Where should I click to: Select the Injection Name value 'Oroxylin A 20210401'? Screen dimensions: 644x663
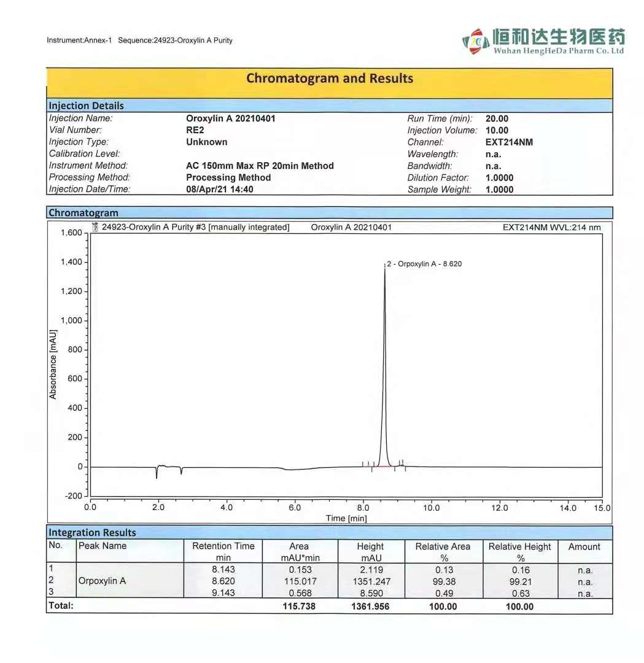click(x=230, y=118)
